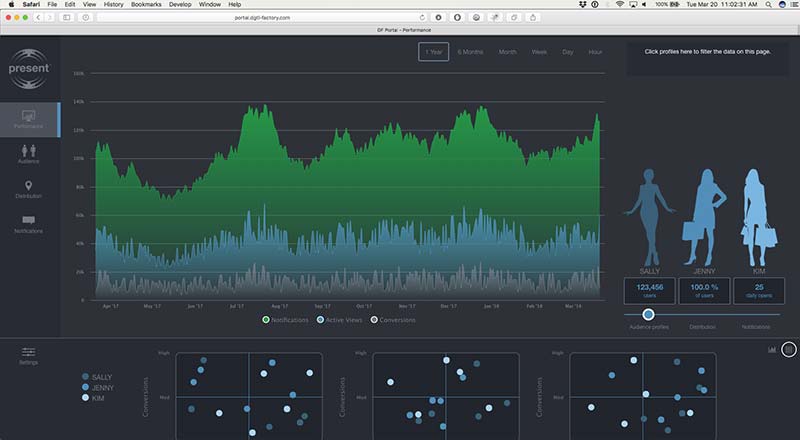Select the Sally profile silhouette
The image size is (800, 440).
pos(649,218)
